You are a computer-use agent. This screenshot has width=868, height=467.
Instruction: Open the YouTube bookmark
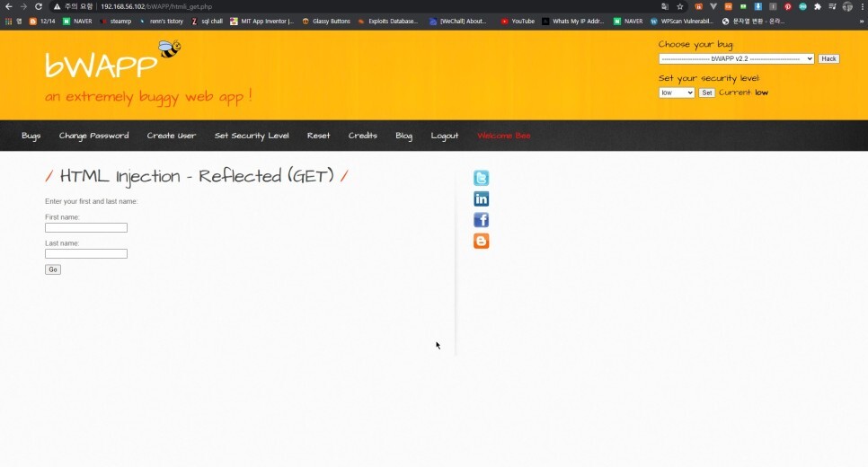pyautogui.click(x=518, y=21)
